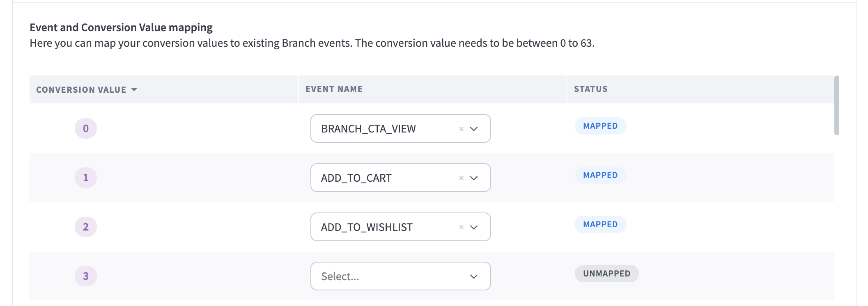Click the conversion value 1 badge

[x=86, y=178]
